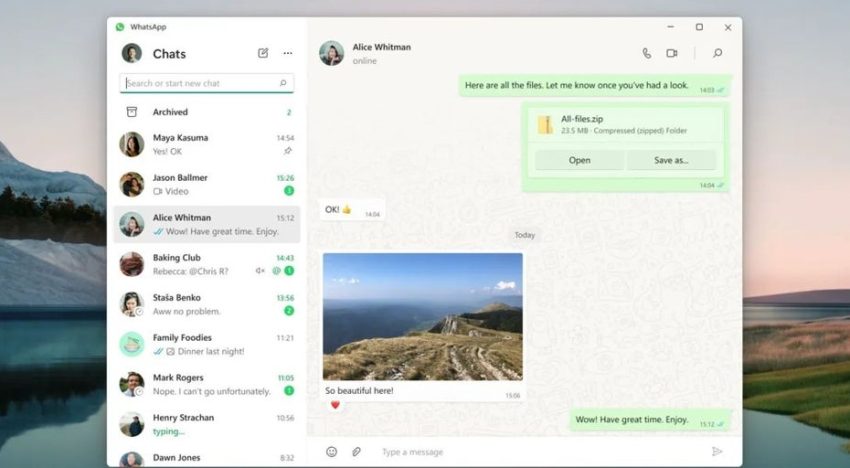Click the Today date separator label
850x468 pixels.
524,235
